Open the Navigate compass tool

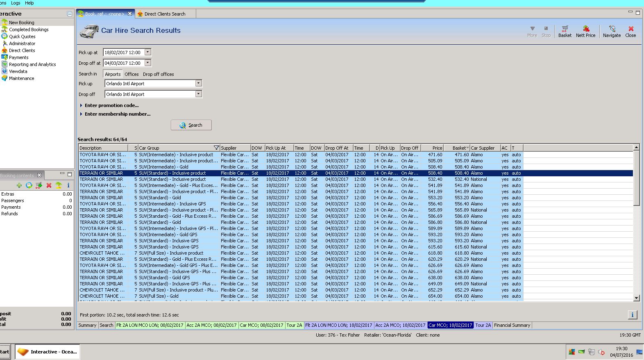tap(612, 29)
